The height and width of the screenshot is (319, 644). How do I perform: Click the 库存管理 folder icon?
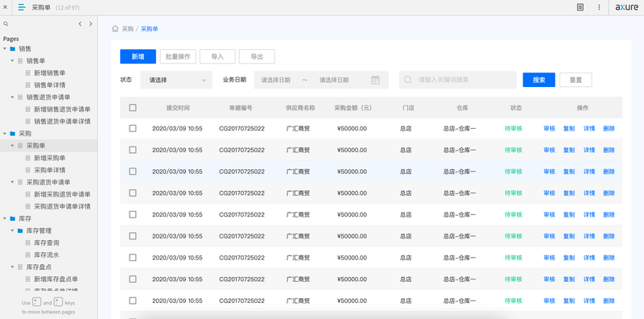coord(20,230)
